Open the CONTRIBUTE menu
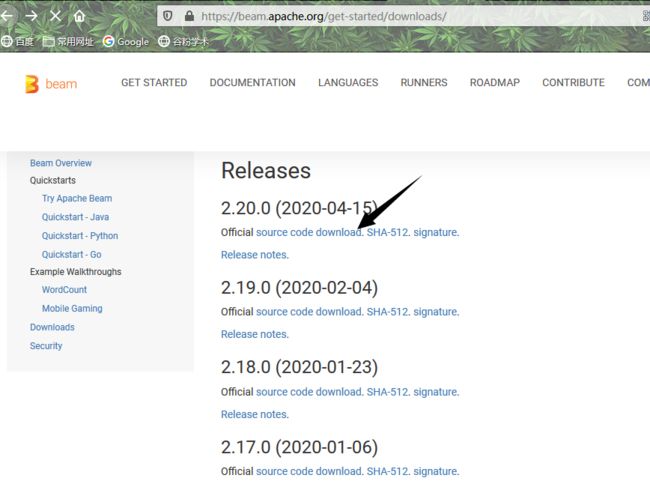Screen dimensions: 650x481 pos(573,83)
